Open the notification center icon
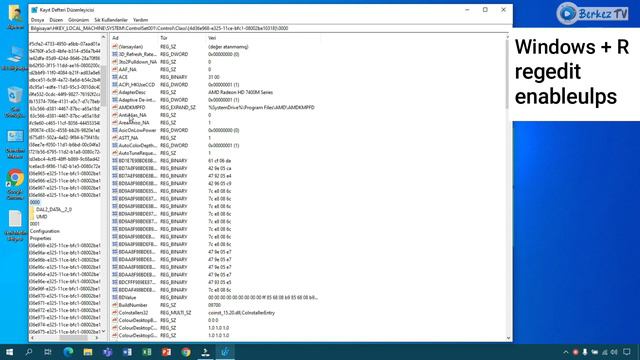640x360 pixels. coord(627,352)
